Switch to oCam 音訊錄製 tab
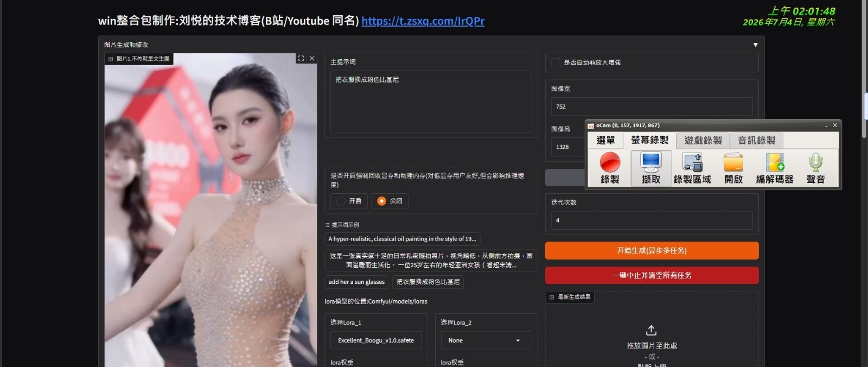 click(x=756, y=141)
